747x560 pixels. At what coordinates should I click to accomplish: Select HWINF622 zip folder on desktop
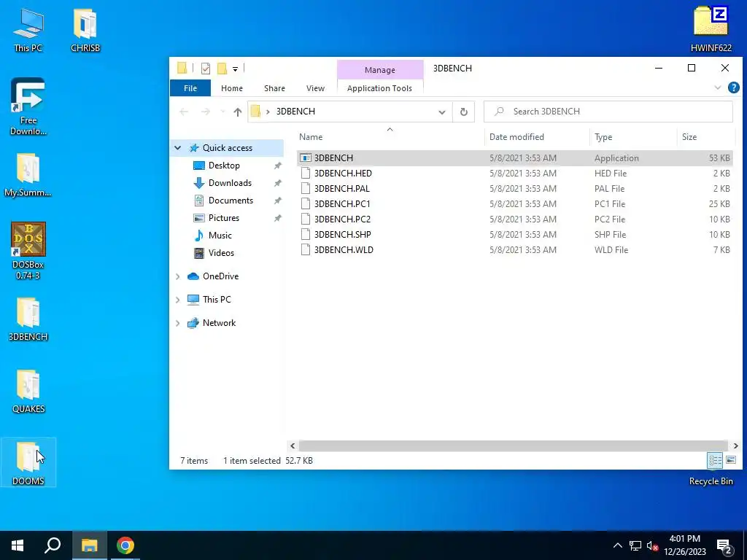coord(711,29)
